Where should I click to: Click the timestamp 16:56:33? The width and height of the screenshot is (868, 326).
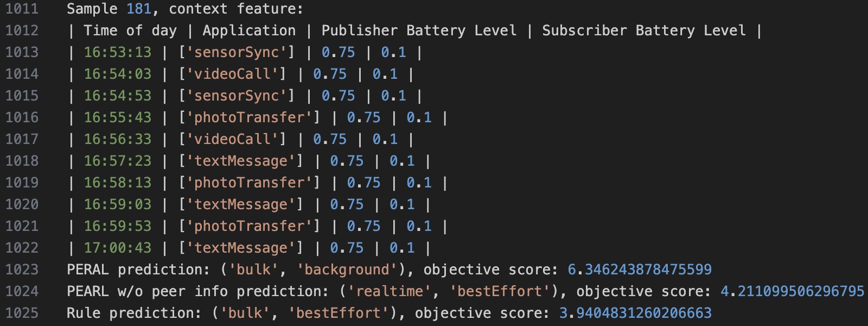click(118, 139)
